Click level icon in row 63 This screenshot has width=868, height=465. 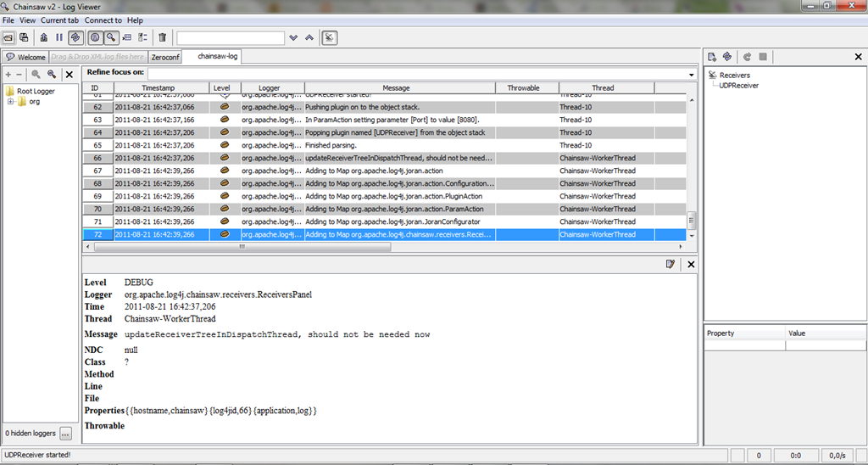[225, 120]
